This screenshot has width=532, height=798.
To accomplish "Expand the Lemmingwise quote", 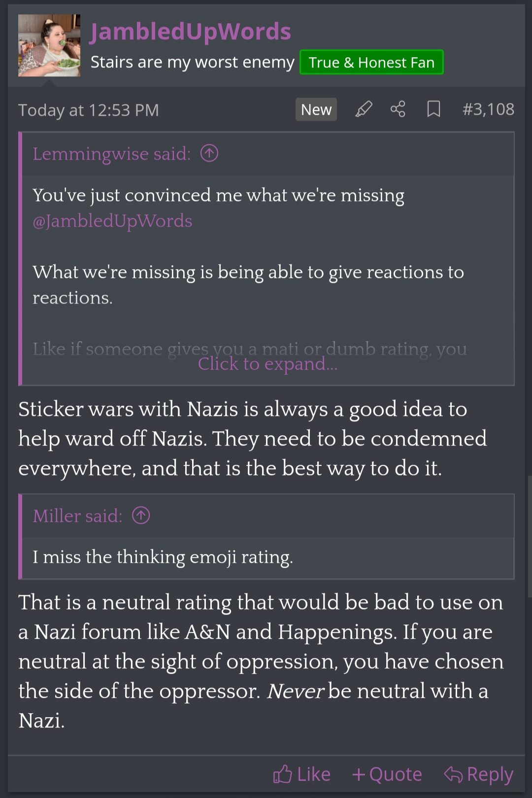I will click(267, 364).
